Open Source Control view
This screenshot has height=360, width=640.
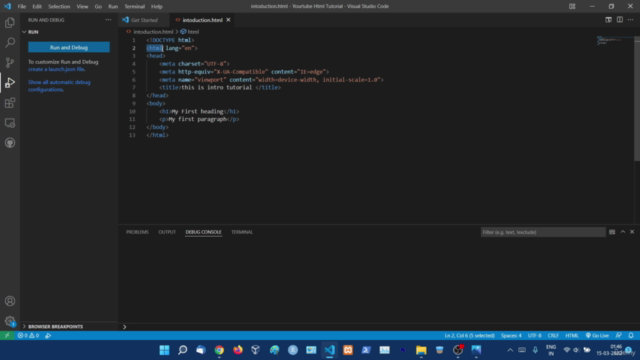point(10,62)
